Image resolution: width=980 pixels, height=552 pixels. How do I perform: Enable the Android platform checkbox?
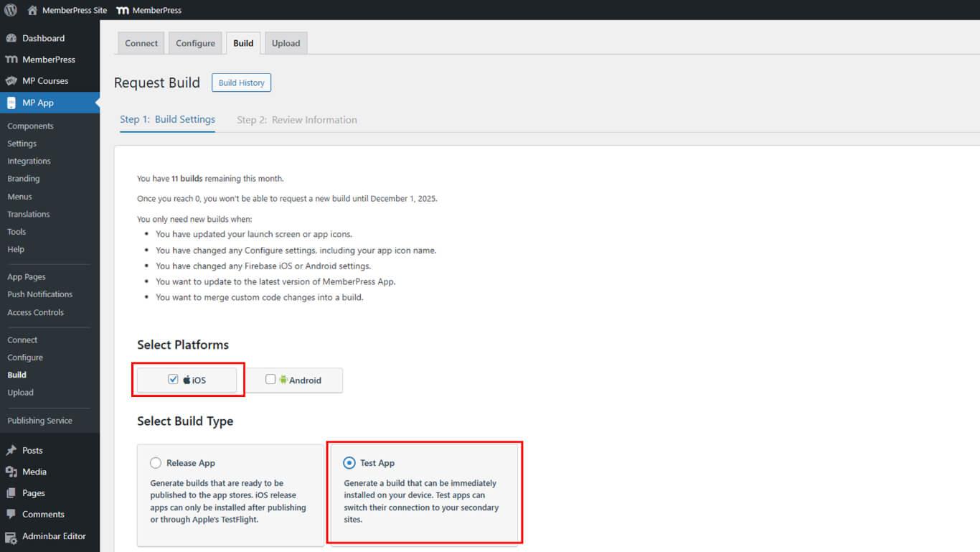click(x=270, y=379)
